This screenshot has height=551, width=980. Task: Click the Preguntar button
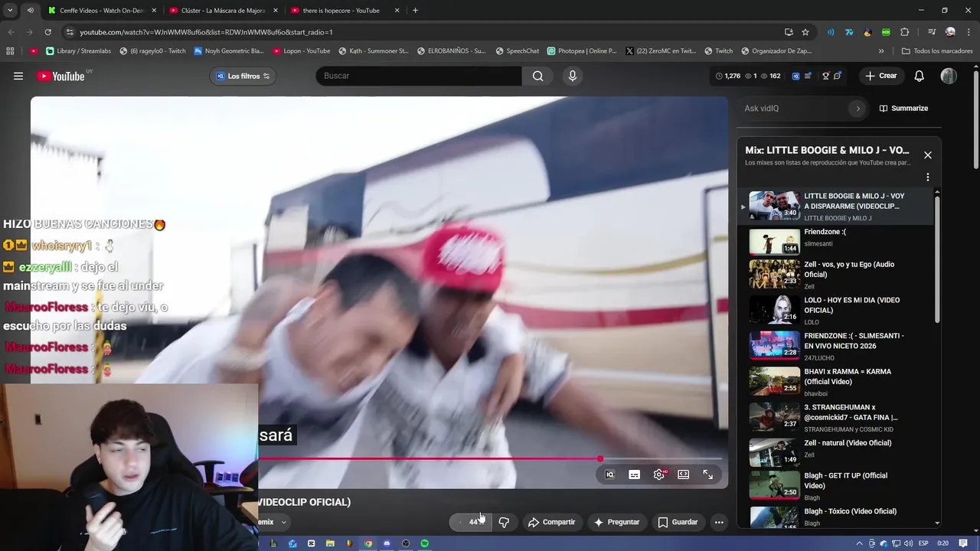click(x=616, y=522)
